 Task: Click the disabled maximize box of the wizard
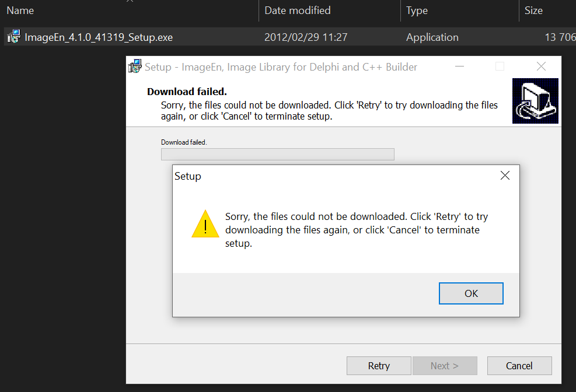pyautogui.click(x=500, y=66)
